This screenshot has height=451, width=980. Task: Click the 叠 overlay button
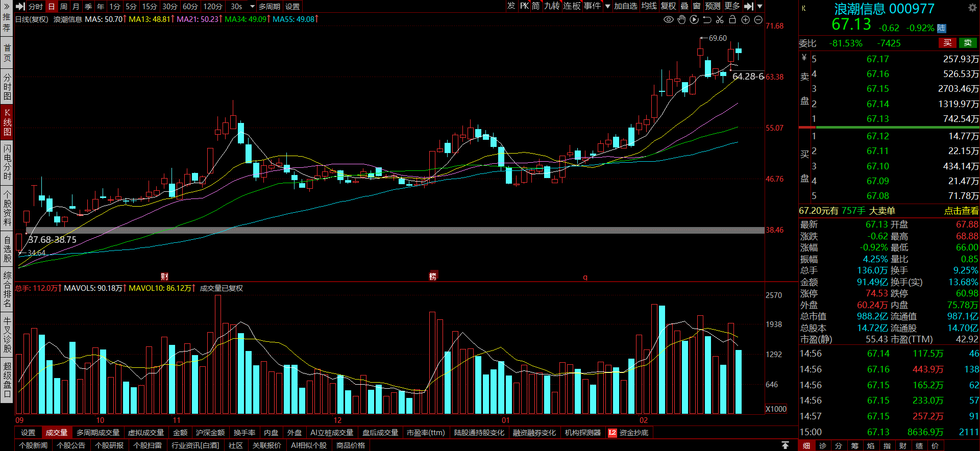(685, 6)
